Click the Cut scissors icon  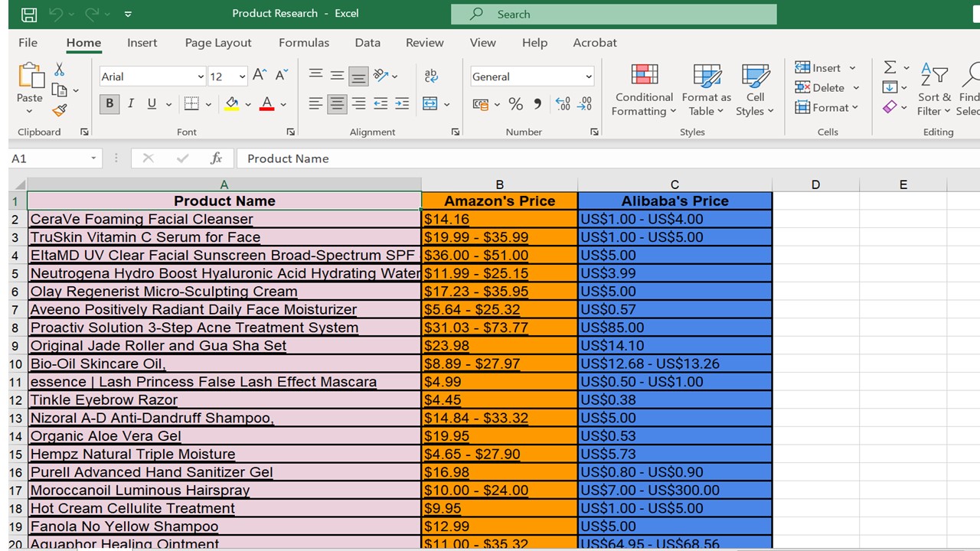[x=59, y=70]
